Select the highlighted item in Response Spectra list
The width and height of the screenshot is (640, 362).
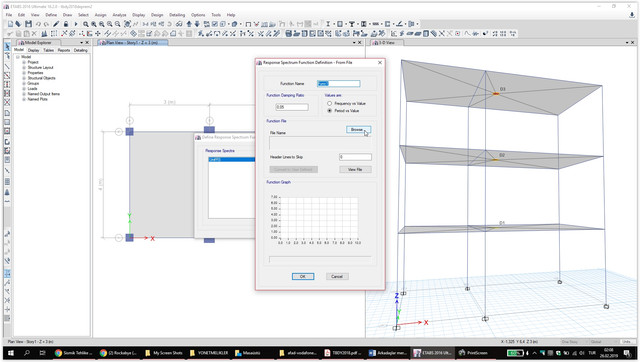pos(231,160)
